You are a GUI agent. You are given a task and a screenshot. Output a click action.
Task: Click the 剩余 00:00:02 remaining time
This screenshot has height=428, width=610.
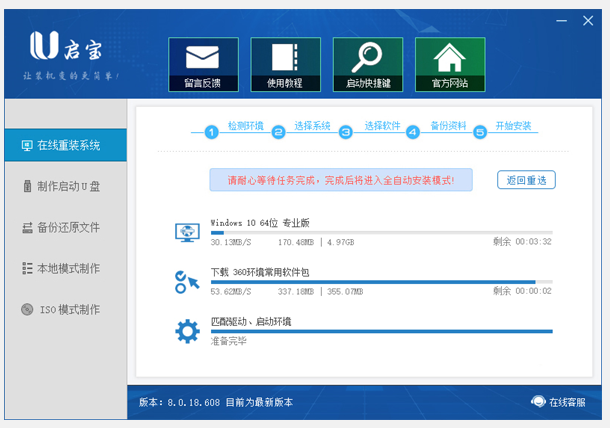(x=522, y=291)
